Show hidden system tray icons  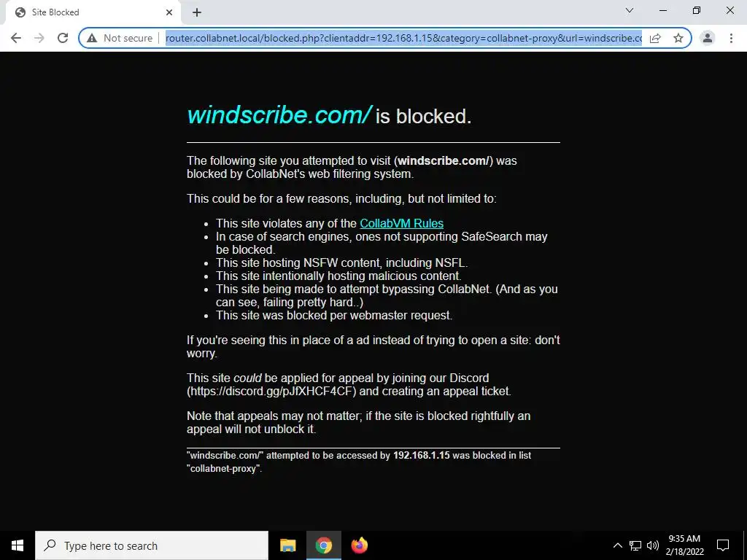pyautogui.click(x=617, y=545)
